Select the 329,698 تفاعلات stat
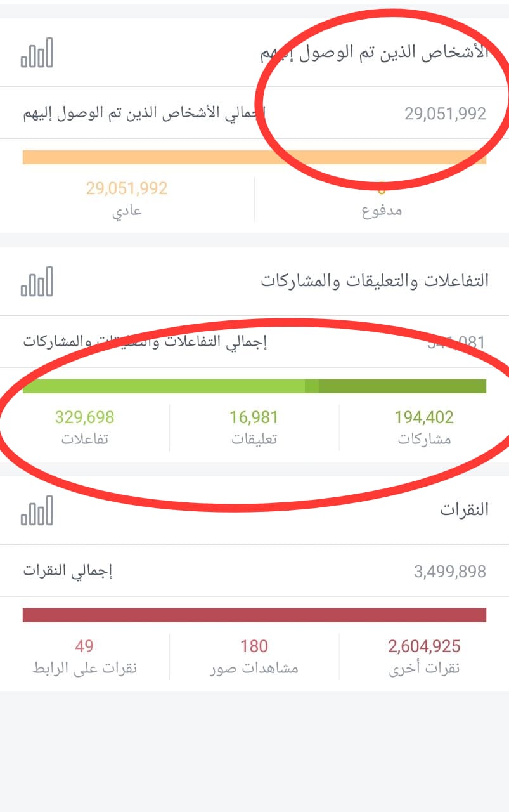The height and width of the screenshot is (812, 509). point(84,427)
